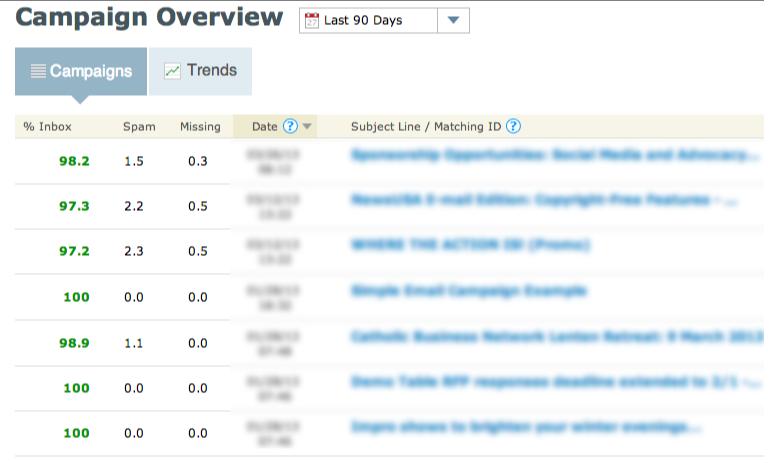Open the NewsUSA E-mail Edition campaign link
The height and width of the screenshot is (464, 764).
pyautogui.click(x=544, y=200)
